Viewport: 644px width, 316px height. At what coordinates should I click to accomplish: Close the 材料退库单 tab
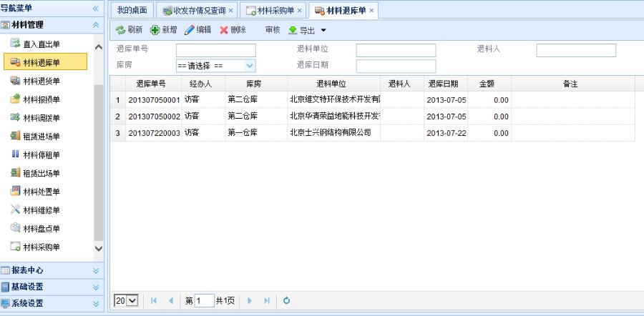tap(371, 11)
